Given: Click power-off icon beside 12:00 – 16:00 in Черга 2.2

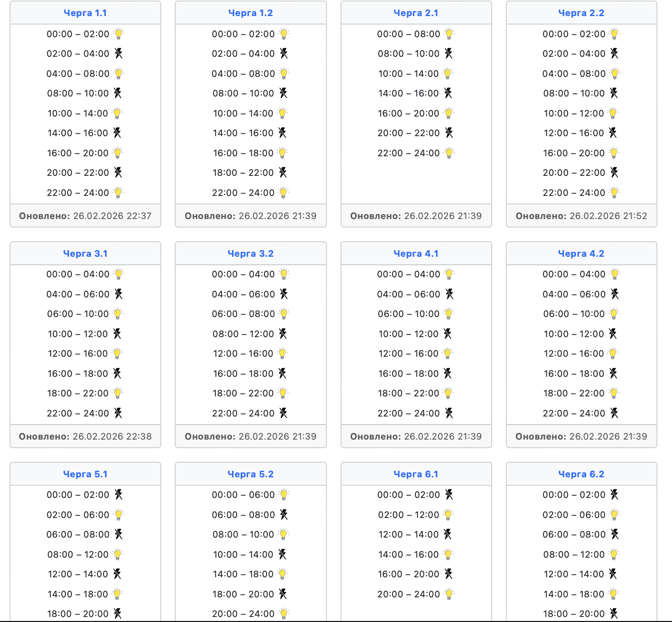Looking at the screenshot, I should coord(613,133).
